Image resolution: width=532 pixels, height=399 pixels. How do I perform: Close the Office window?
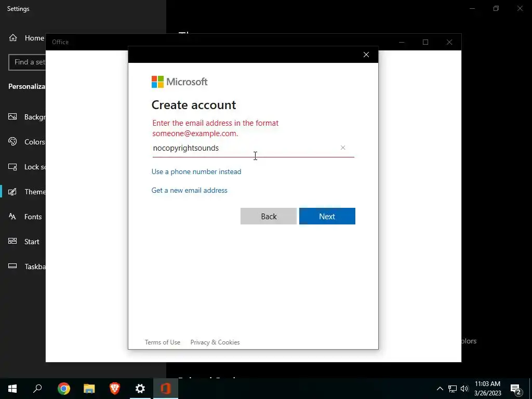(449, 42)
